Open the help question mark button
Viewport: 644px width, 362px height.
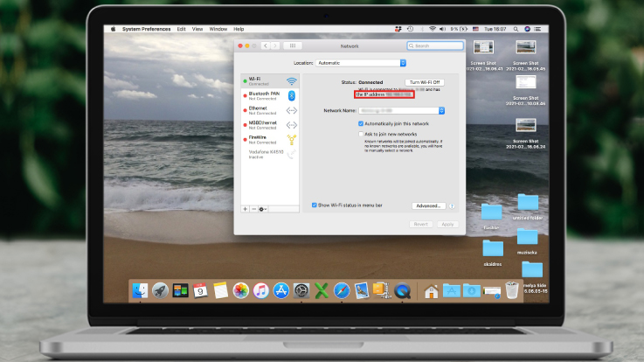coord(452,206)
